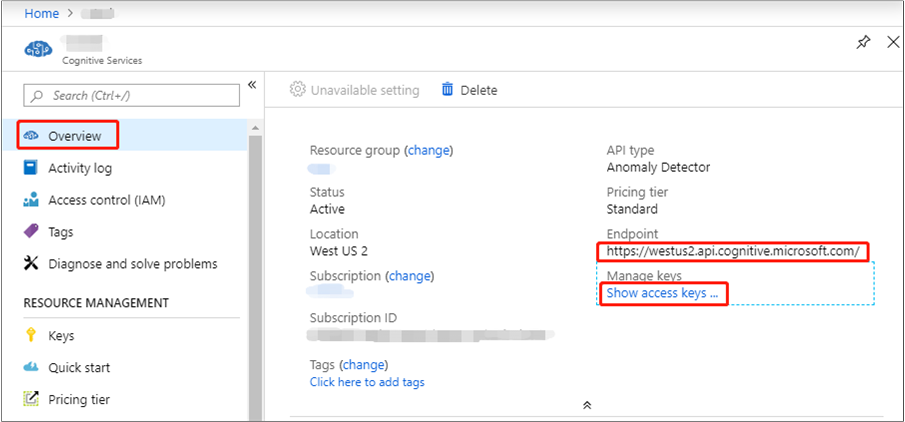Click the purple Tags icon
This screenshot has width=905, height=422.
click(x=31, y=231)
